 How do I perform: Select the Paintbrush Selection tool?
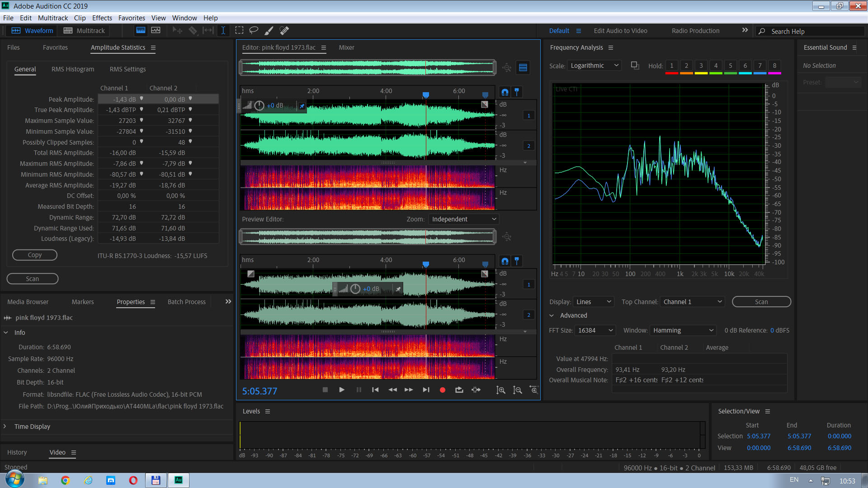pyautogui.click(x=269, y=31)
